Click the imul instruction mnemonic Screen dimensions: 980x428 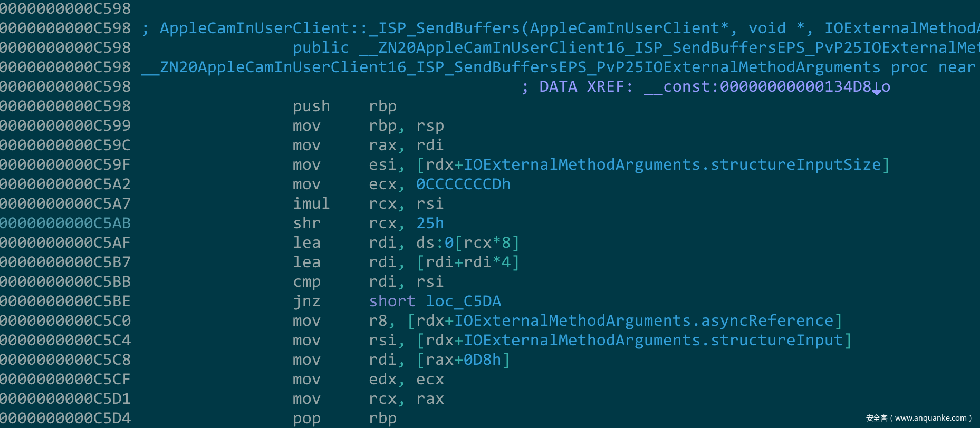pyautogui.click(x=311, y=204)
